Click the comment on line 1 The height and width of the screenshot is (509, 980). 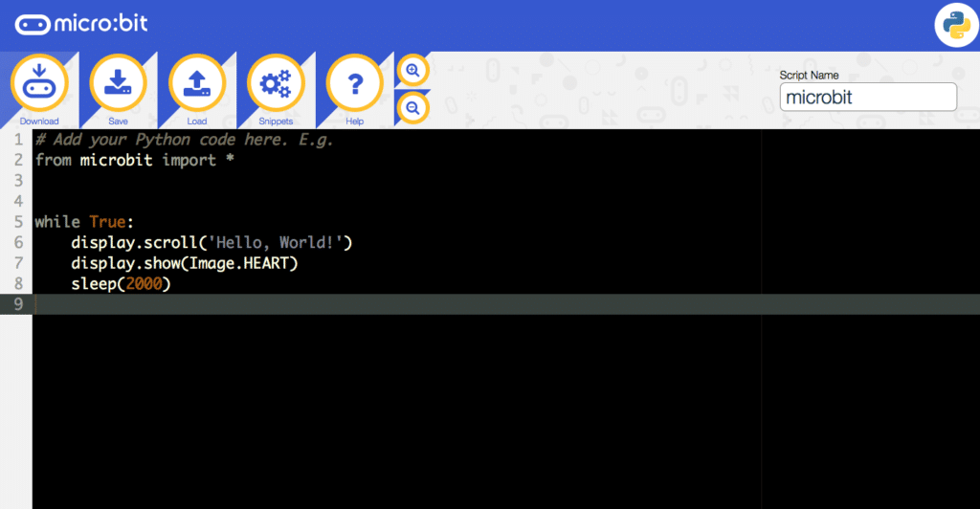coord(184,140)
